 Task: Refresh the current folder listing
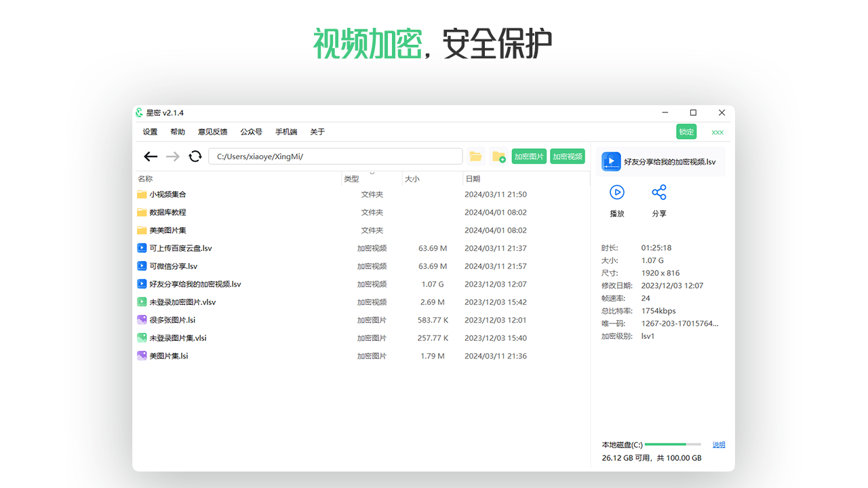pyautogui.click(x=195, y=157)
